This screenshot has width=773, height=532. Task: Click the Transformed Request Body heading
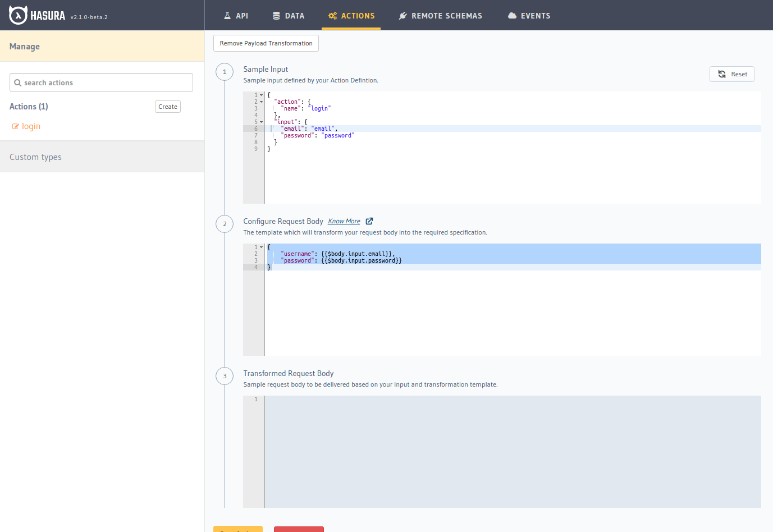click(x=289, y=373)
